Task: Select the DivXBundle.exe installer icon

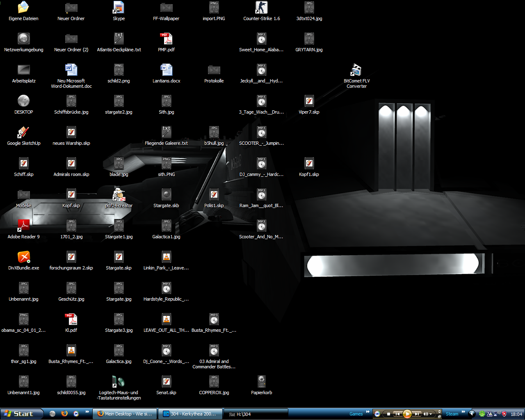Action: [23, 257]
